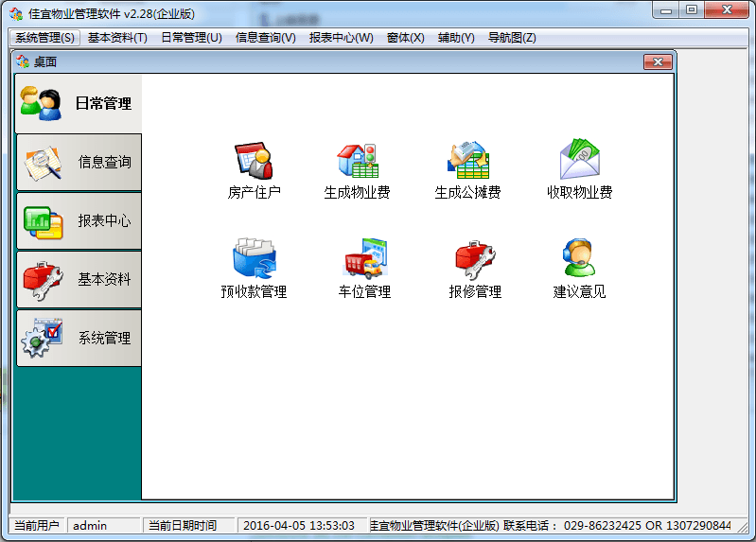The height and width of the screenshot is (542, 756).
Task: Click the 生成物业费 icon
Action: tap(358, 161)
